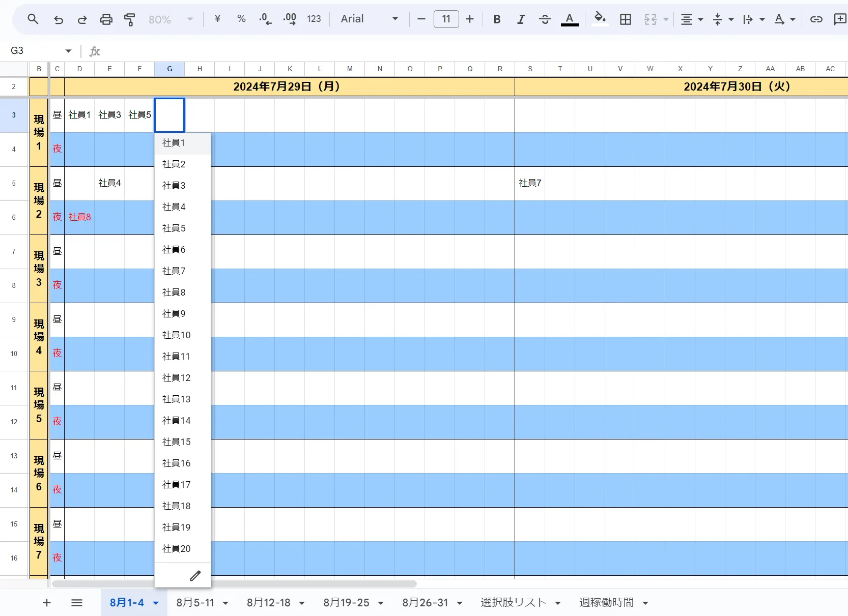Choose 社員7 from the dropdown list
The width and height of the screenshot is (848, 616).
click(x=174, y=271)
